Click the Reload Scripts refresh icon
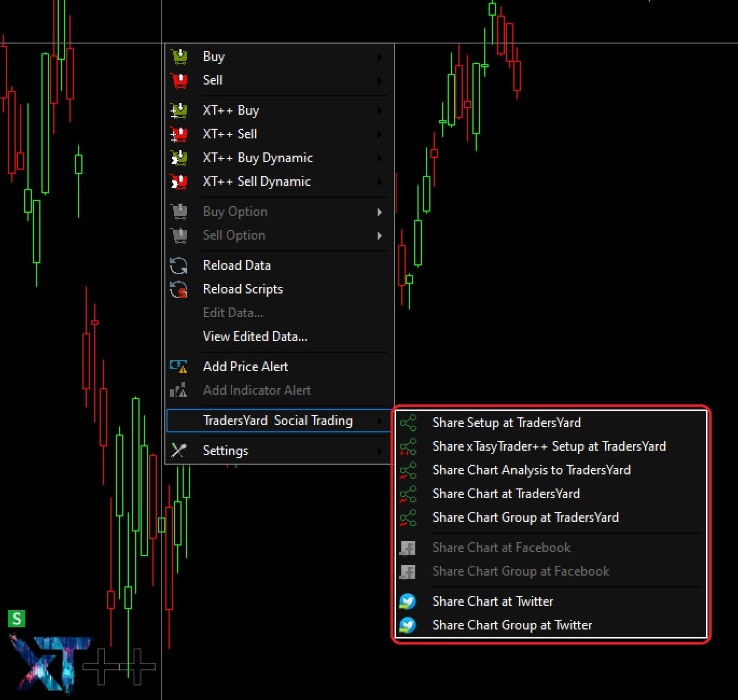Screen dimensions: 738x700 pos(179,289)
